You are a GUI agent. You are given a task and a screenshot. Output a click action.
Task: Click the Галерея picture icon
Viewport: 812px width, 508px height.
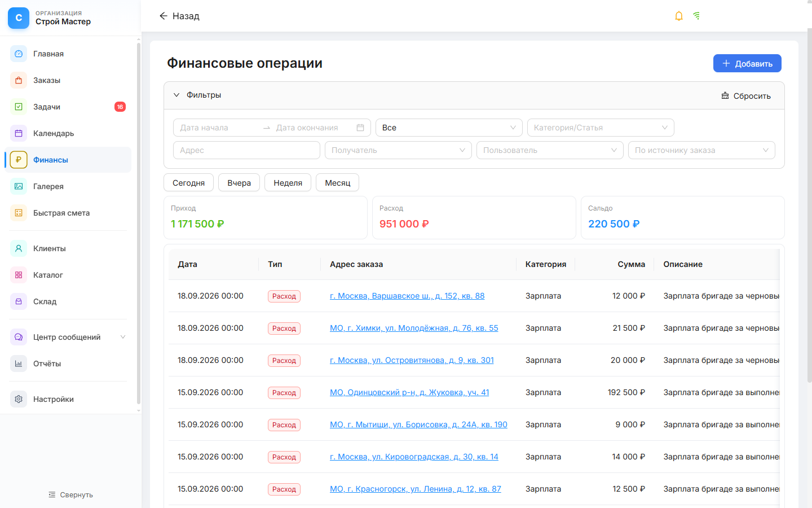[x=19, y=186]
